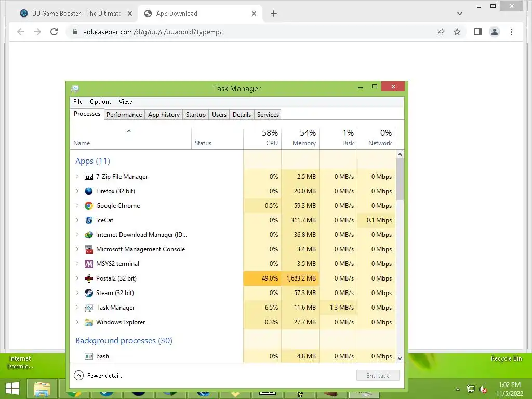532x399 pixels.
Task: Open Chrome tab search chevron
Action: 460,14
